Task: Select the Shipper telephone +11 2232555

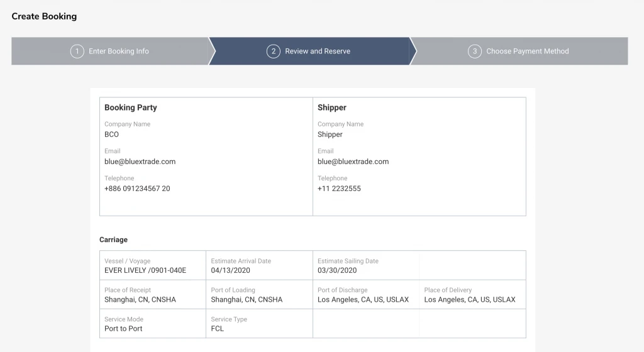Action: click(339, 189)
